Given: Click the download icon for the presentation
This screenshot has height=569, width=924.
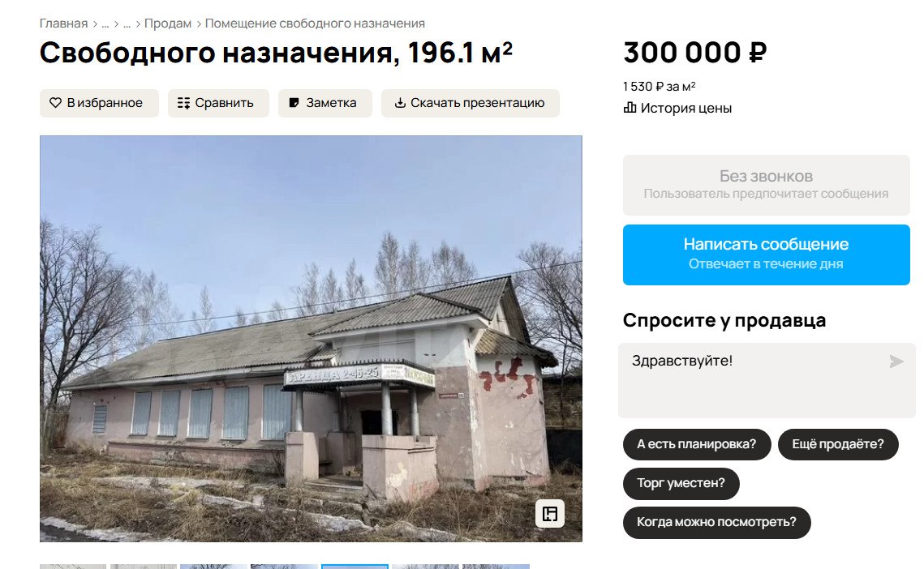Looking at the screenshot, I should point(400,103).
